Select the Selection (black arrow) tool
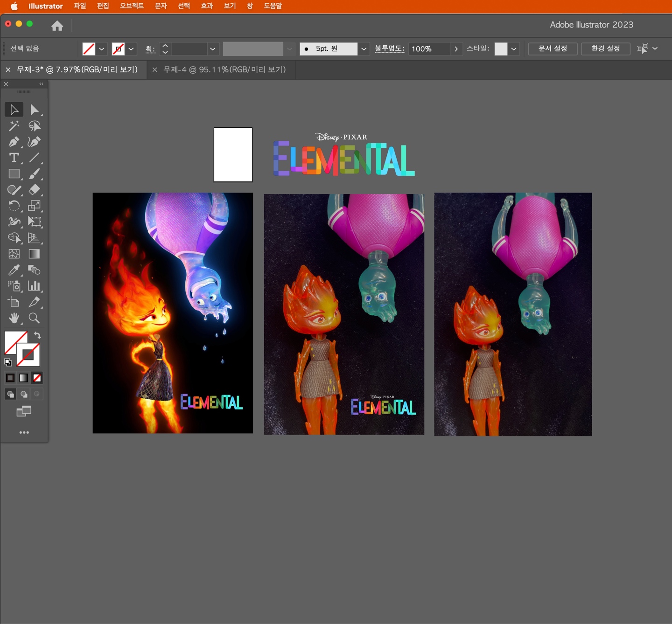Screen dimensions: 672x624 click(x=14, y=110)
